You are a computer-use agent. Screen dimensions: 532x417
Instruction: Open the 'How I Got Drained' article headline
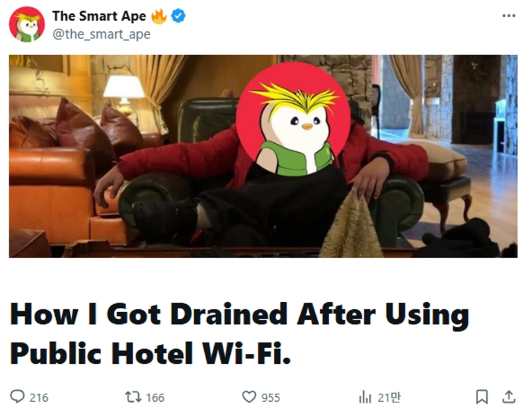pyautogui.click(x=239, y=333)
